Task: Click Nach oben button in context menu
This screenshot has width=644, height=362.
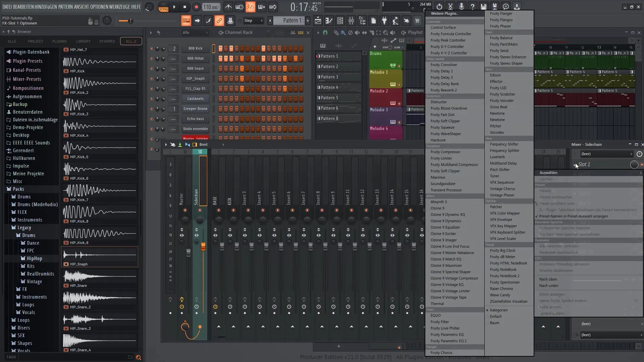Action: [548, 279]
